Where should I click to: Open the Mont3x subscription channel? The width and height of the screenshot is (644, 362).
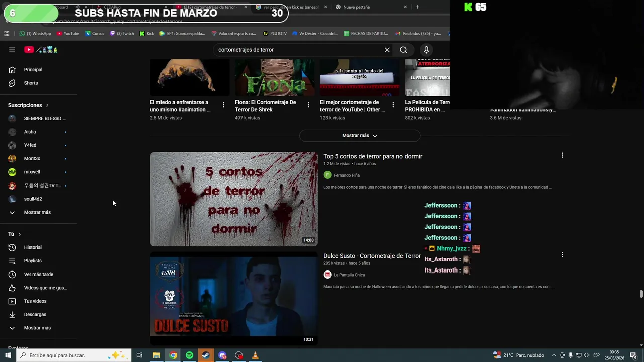click(x=39, y=158)
